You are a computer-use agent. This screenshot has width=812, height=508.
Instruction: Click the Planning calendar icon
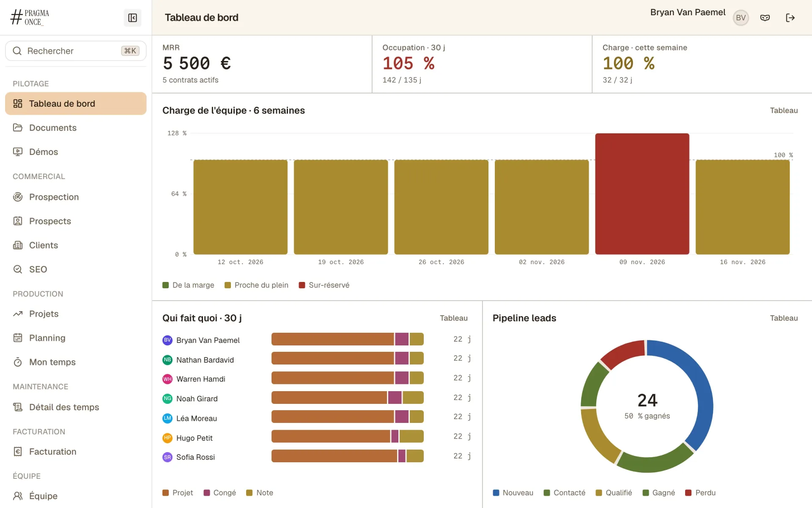(18, 338)
